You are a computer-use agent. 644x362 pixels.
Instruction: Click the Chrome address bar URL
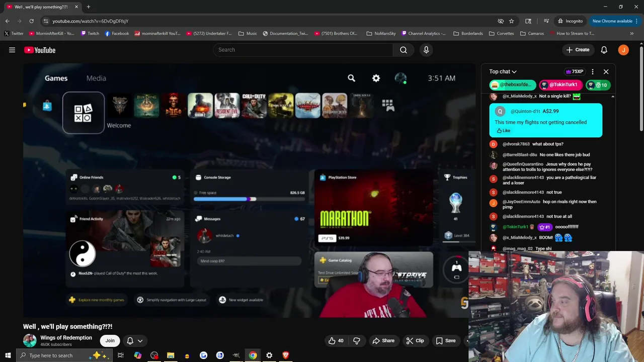[x=91, y=21]
